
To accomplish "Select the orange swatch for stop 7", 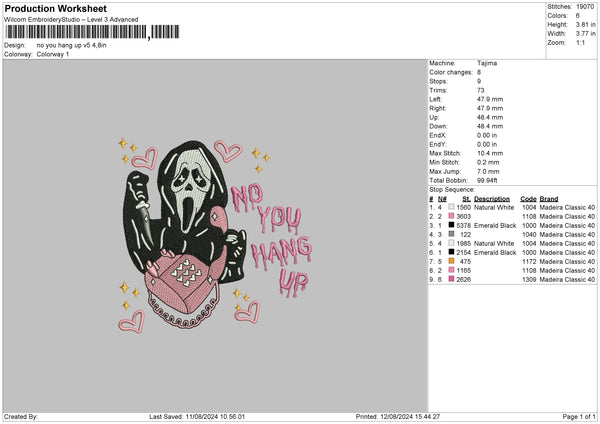I will click(x=451, y=261).
